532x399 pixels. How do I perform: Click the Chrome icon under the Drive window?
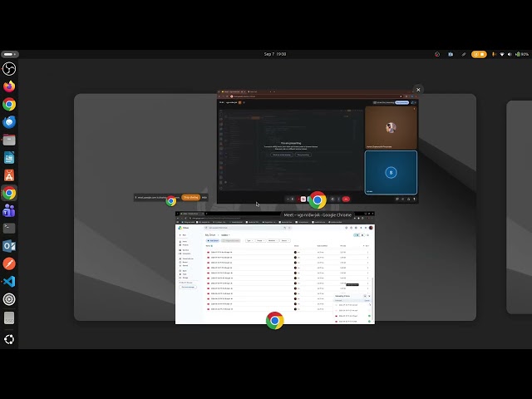click(x=275, y=321)
